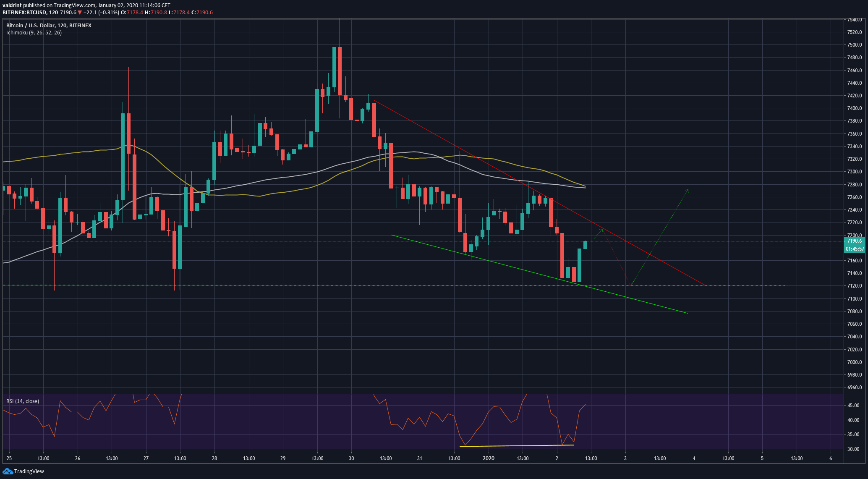The height and width of the screenshot is (479, 868).
Task: Click the 7540.0 value on the price scale
Action: coord(855,19)
